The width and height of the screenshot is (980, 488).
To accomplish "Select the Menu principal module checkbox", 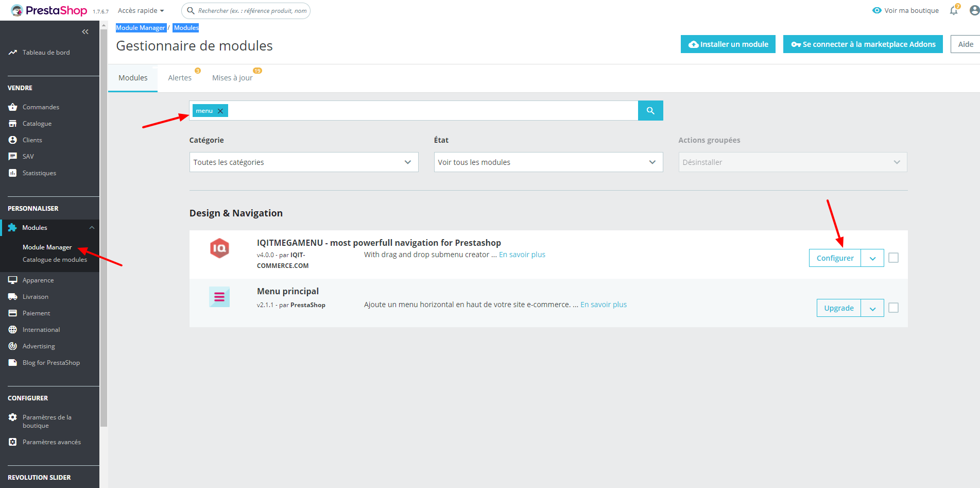I will pos(893,308).
